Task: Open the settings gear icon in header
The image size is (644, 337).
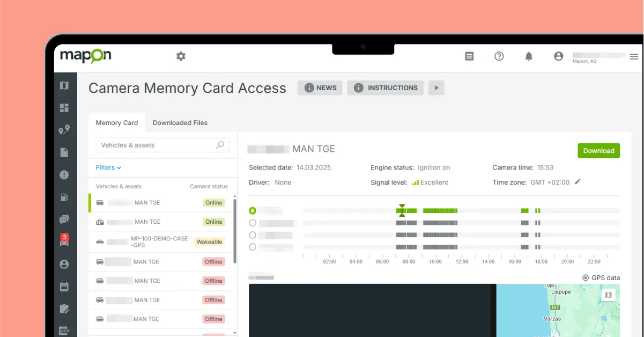Action: [181, 56]
